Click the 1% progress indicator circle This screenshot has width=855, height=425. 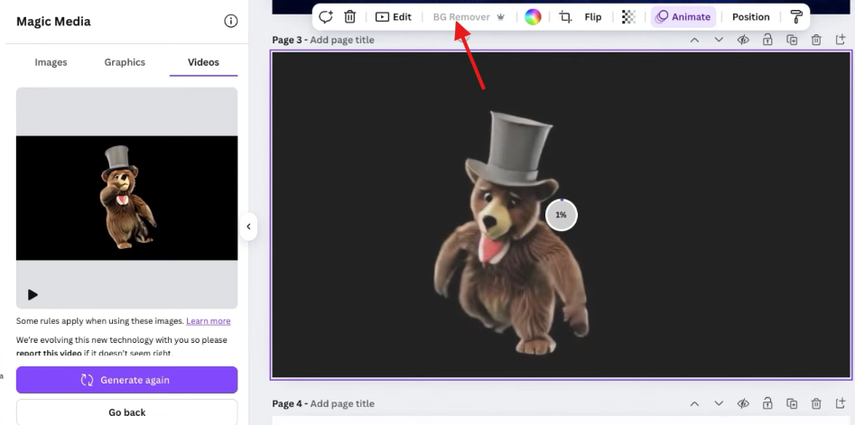[x=561, y=215]
